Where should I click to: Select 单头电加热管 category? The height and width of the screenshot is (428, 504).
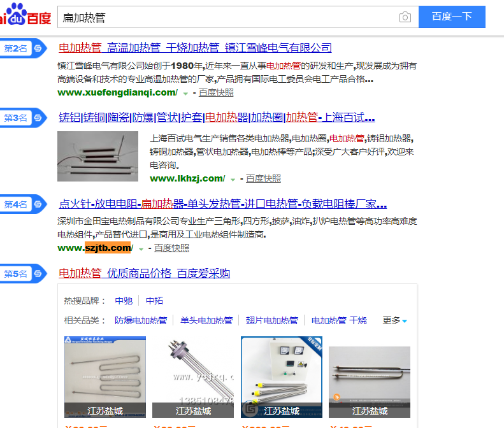[206, 320]
